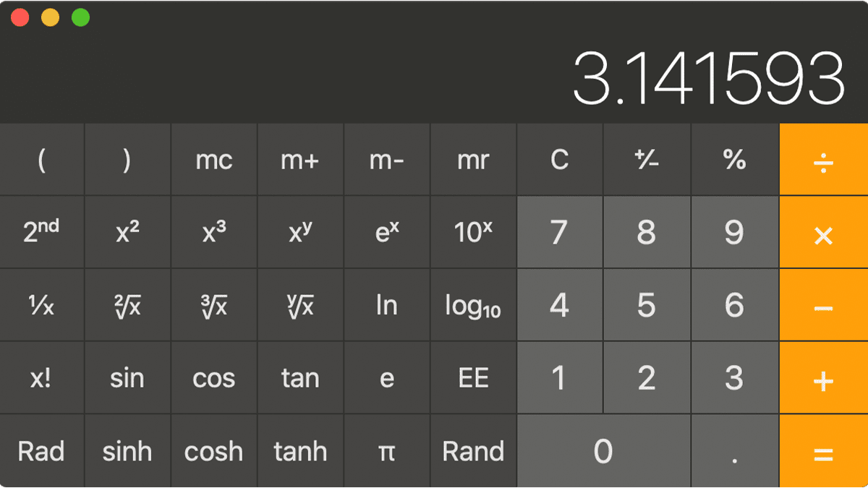Image resolution: width=868 pixels, height=488 pixels.
Task: Click the sin function key
Action: pos(127,379)
